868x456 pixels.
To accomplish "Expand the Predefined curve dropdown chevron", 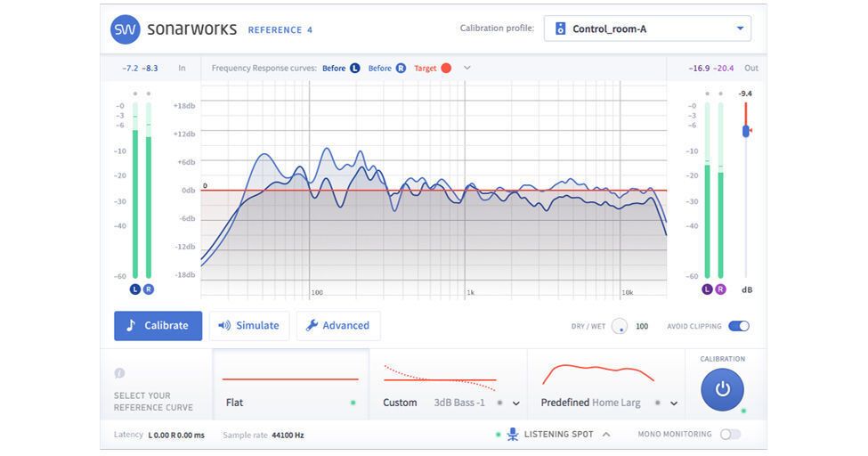I will [x=674, y=403].
